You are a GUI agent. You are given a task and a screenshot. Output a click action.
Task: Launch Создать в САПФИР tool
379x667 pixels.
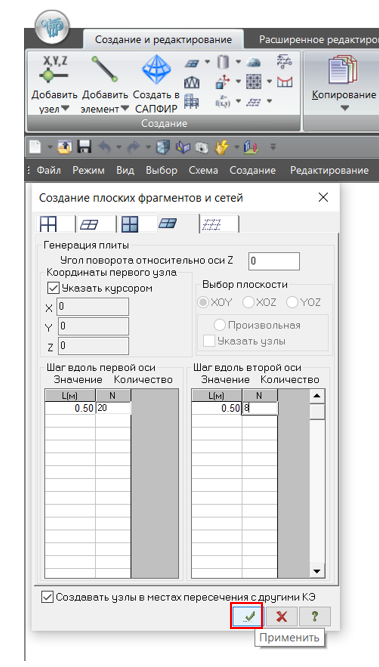pos(156,84)
